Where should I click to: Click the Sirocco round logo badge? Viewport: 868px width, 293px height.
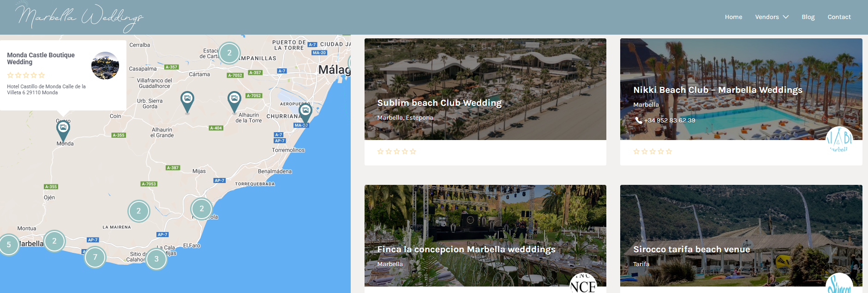[839, 283]
